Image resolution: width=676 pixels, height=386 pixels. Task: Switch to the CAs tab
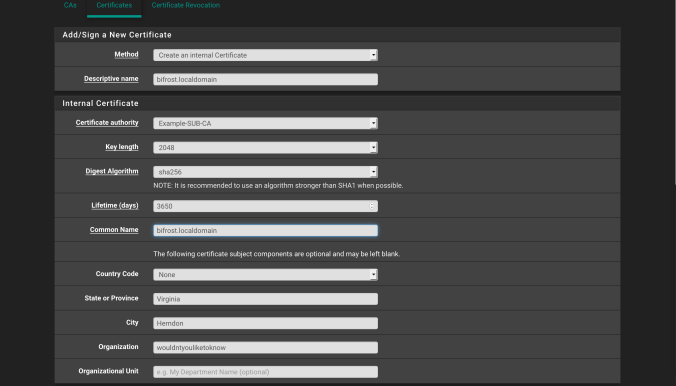[x=70, y=6]
